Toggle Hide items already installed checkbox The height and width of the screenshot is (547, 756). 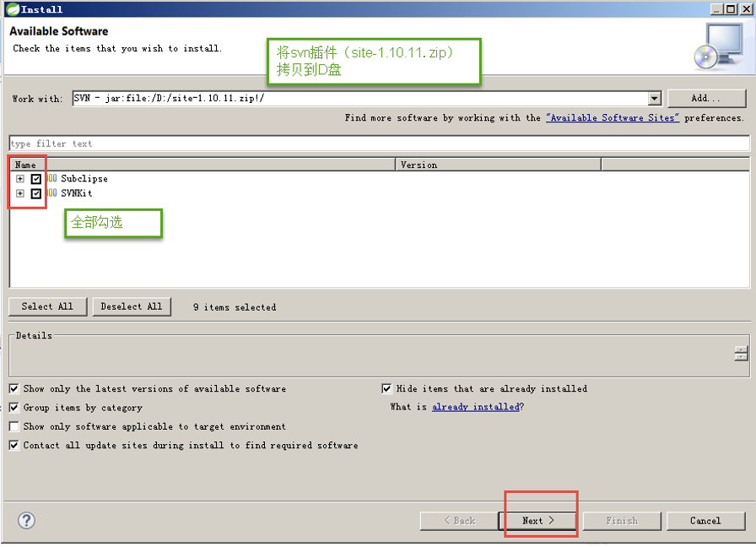coord(386,388)
